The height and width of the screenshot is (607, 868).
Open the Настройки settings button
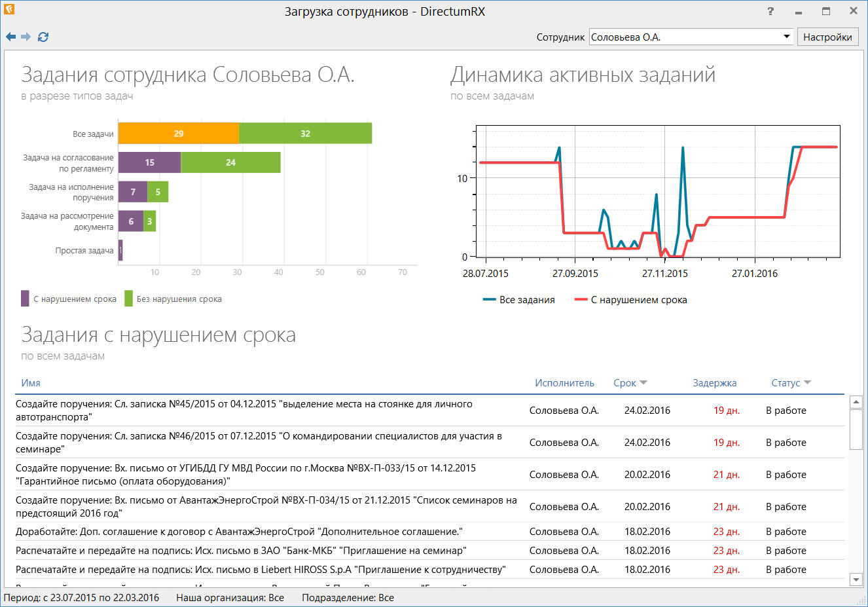[x=827, y=37]
